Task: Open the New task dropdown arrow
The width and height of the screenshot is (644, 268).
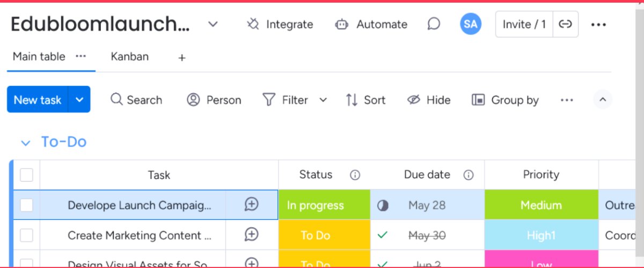Action: [x=79, y=100]
